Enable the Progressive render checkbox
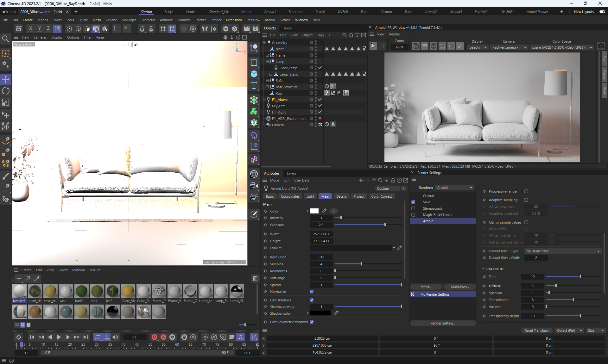The height and width of the screenshot is (364, 608). click(x=526, y=191)
